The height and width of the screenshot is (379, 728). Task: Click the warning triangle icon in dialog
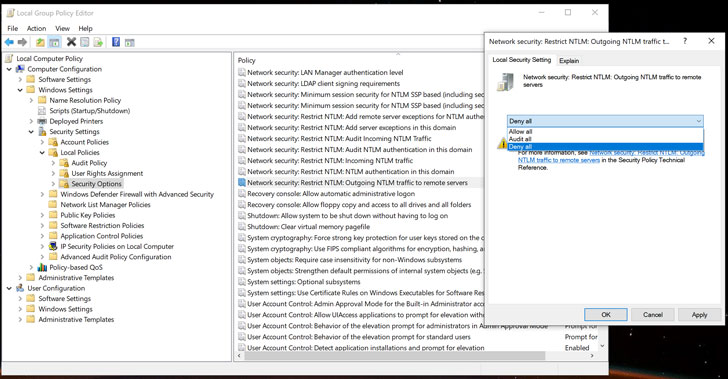click(x=502, y=144)
